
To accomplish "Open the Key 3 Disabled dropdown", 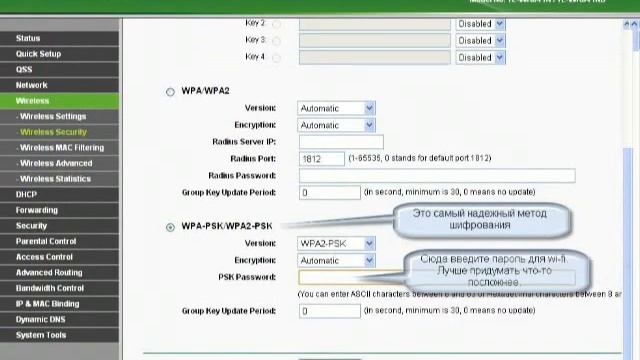I will [x=480, y=41].
